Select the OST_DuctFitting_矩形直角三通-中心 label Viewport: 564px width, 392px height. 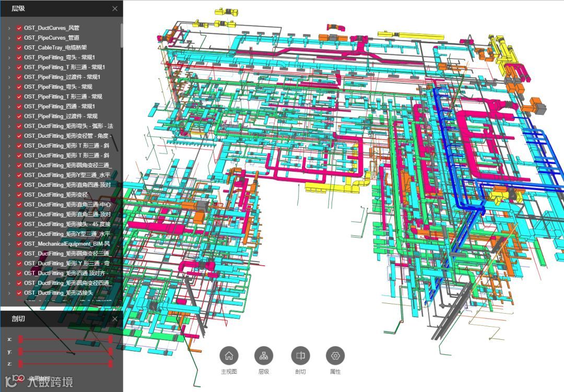pyautogui.click(x=67, y=205)
